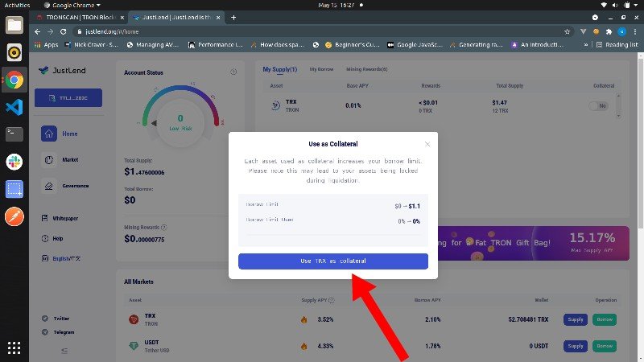Open Terminal from the dock
The height and width of the screenshot is (362, 644).
point(14,134)
